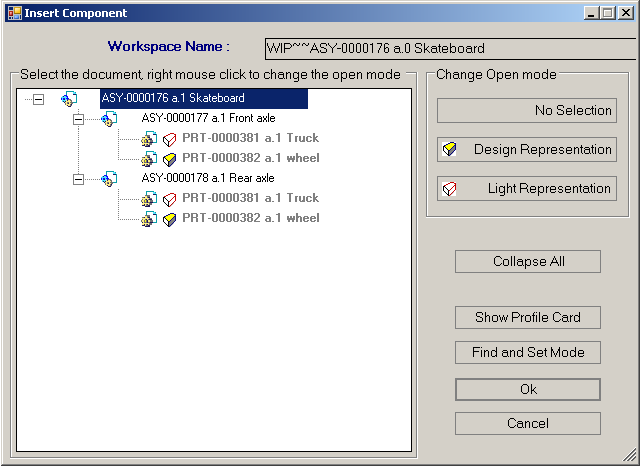Image resolution: width=640 pixels, height=466 pixels.
Task: Click the Workspace Name field
Action: coord(450,48)
